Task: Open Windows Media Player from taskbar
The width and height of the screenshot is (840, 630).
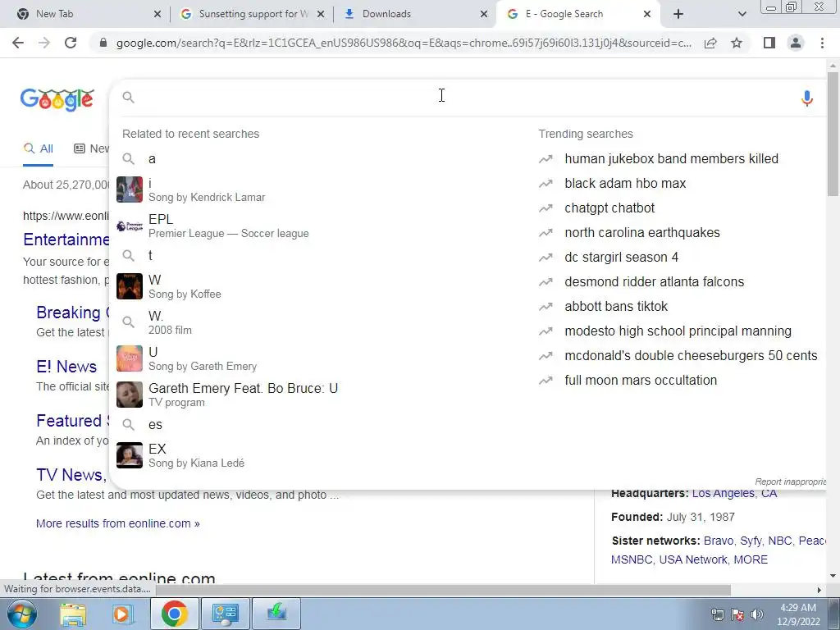Action: coord(123,614)
